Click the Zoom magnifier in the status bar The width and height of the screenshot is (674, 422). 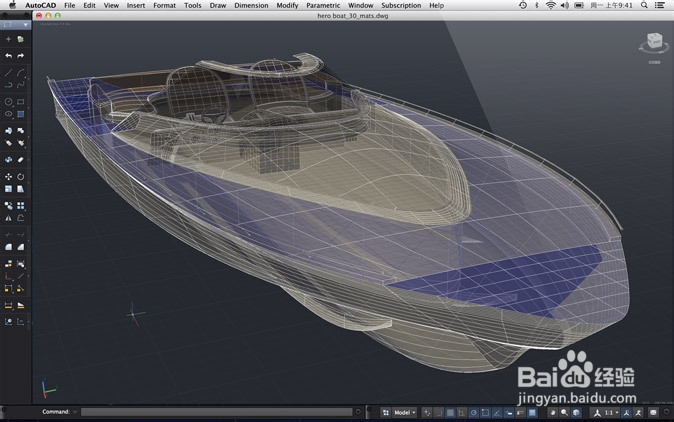pyautogui.click(x=564, y=412)
